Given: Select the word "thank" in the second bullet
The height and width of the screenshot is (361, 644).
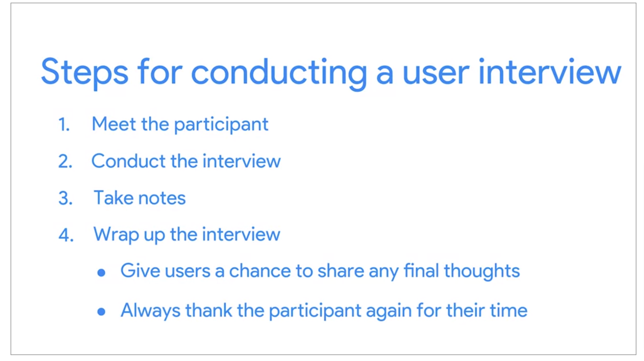Looking at the screenshot, I should pos(209,310).
